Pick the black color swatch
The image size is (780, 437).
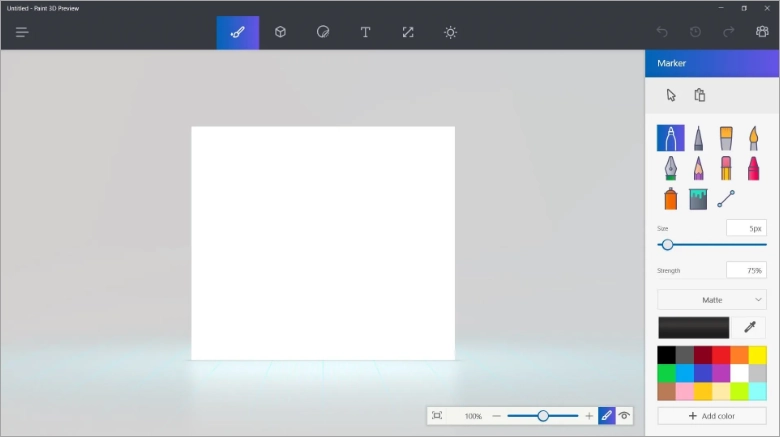[666, 355]
